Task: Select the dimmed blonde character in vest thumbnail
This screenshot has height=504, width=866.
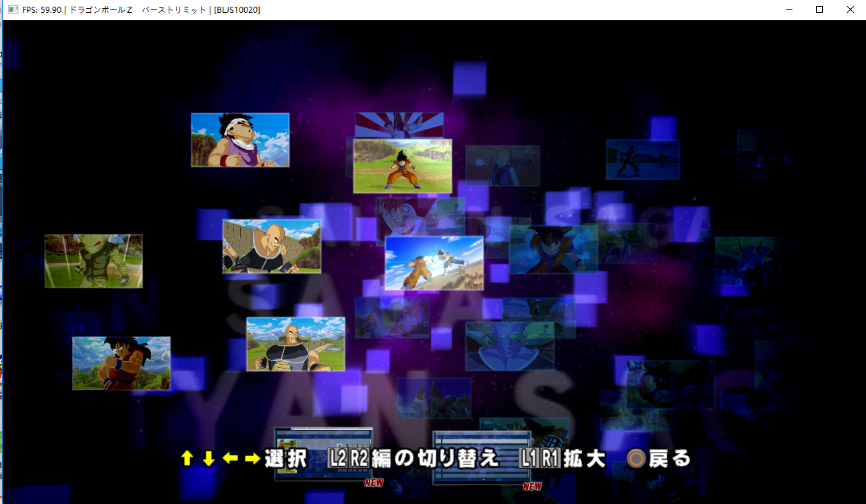Action: point(503,166)
